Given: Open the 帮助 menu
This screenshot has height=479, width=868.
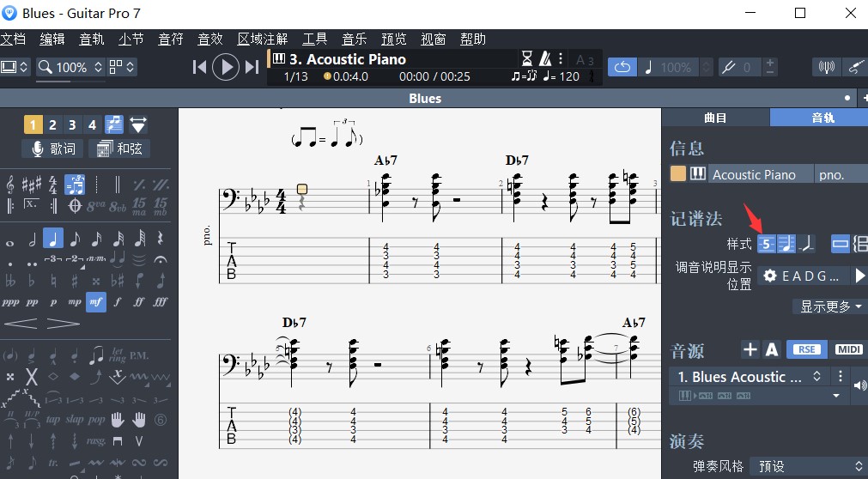Looking at the screenshot, I should [473, 39].
